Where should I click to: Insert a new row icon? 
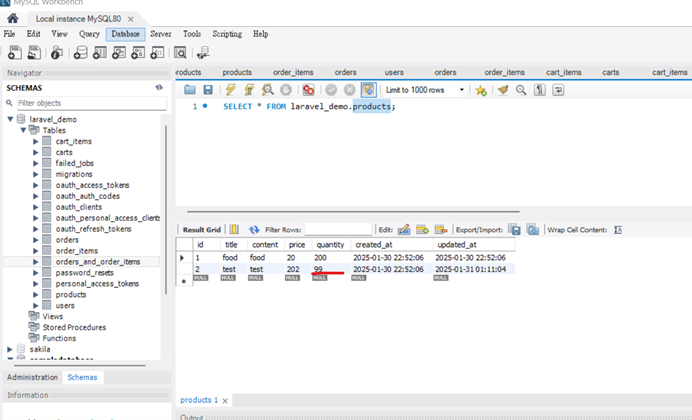[x=422, y=229]
